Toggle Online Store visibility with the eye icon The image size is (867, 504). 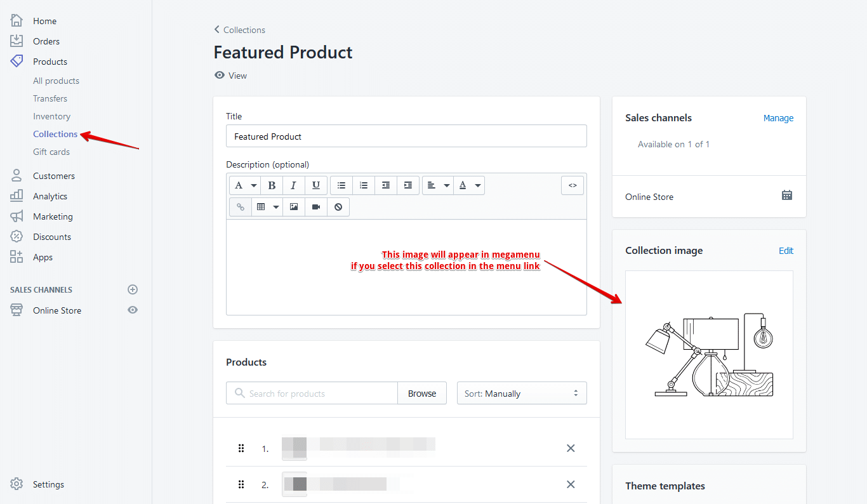pos(133,310)
